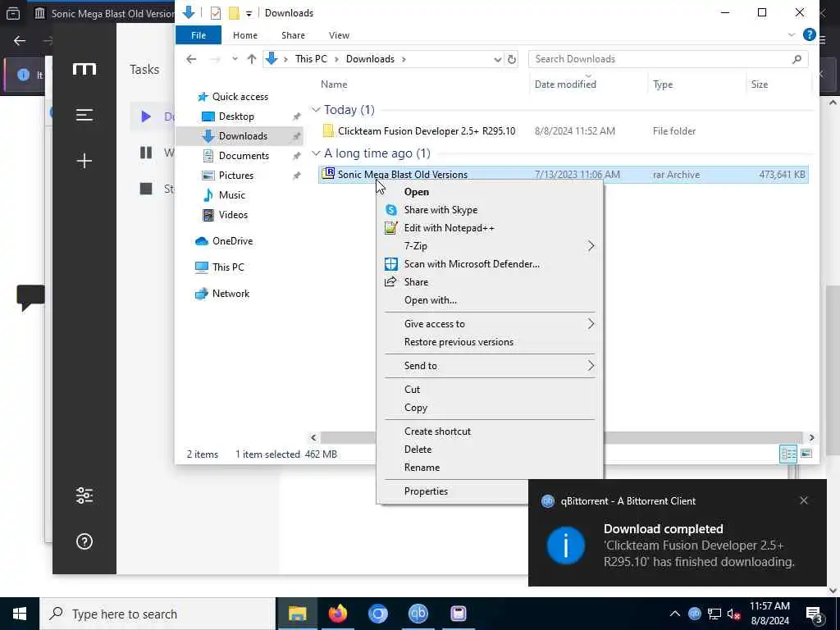Open Videos in navigation pane
The image size is (840, 630).
click(233, 215)
